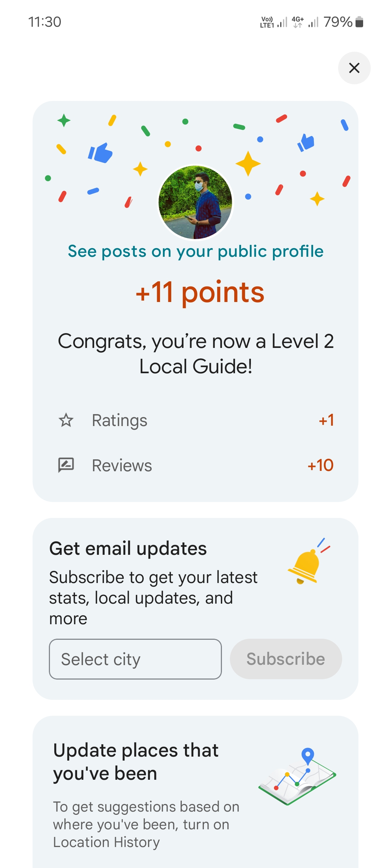Tap the profile photo avatar

click(x=195, y=202)
